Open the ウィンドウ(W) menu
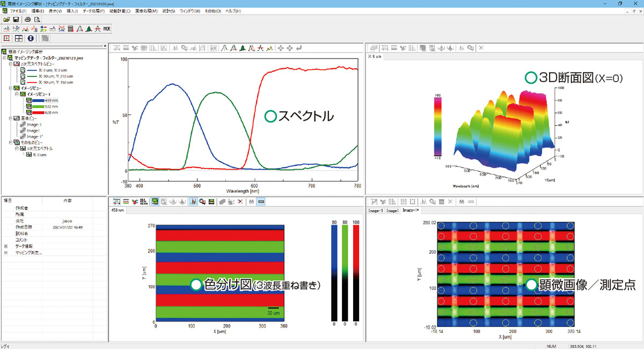This screenshot has width=644, height=349. (189, 11)
